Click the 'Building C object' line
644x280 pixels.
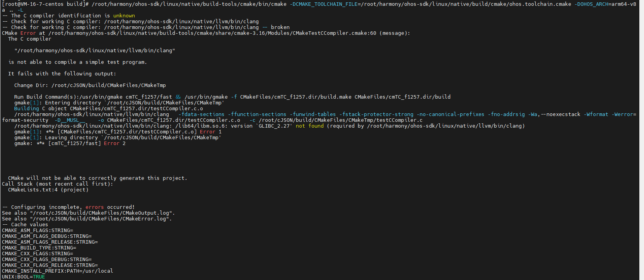[x=109, y=109]
